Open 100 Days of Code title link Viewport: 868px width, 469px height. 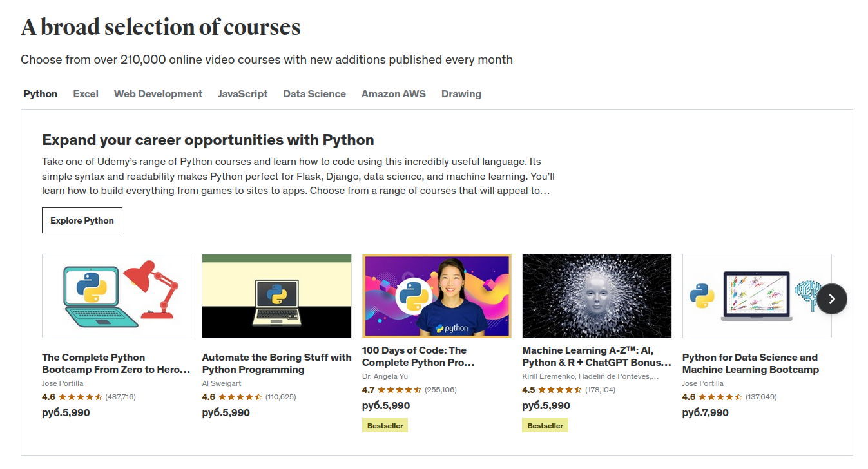tap(419, 356)
